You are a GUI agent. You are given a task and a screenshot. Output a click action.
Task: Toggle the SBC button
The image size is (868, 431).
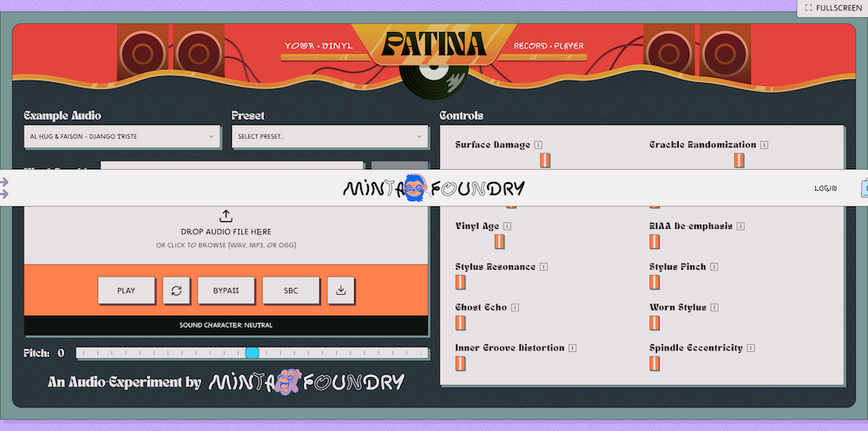tap(291, 291)
